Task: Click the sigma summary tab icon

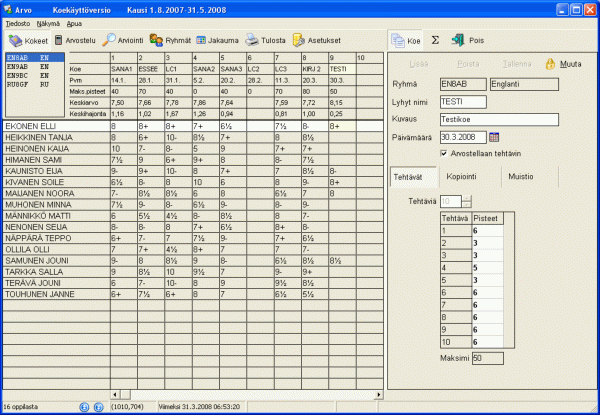Action: pos(436,40)
